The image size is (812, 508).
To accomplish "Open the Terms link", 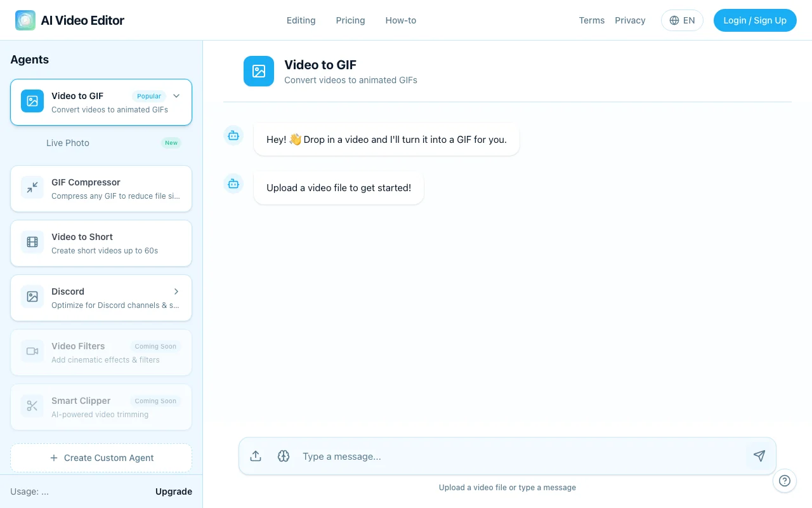I will (592, 20).
